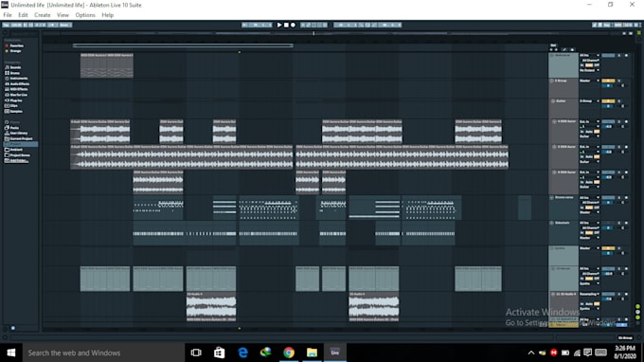This screenshot has width=644, height=362.
Task: Open Windows Start menu
Action: tap(11, 353)
